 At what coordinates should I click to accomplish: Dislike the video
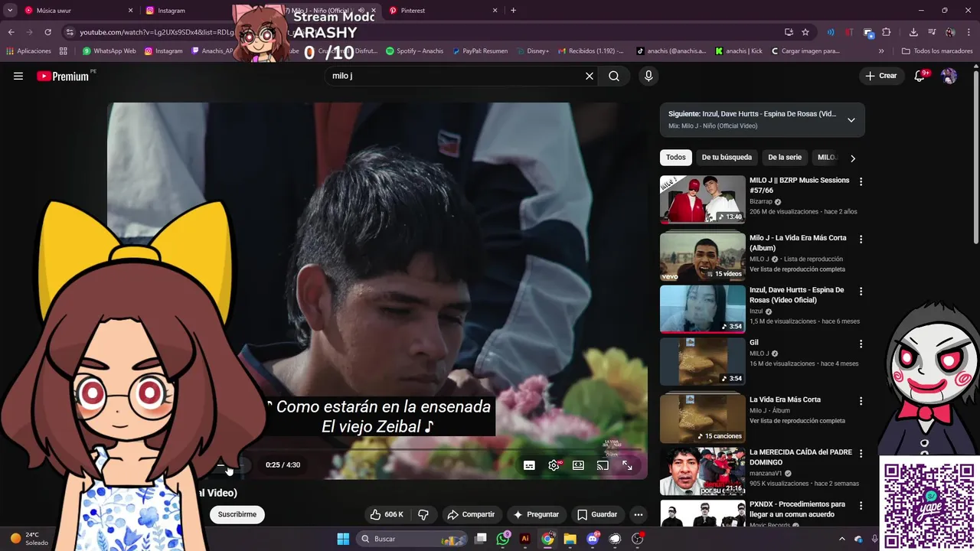coord(423,514)
